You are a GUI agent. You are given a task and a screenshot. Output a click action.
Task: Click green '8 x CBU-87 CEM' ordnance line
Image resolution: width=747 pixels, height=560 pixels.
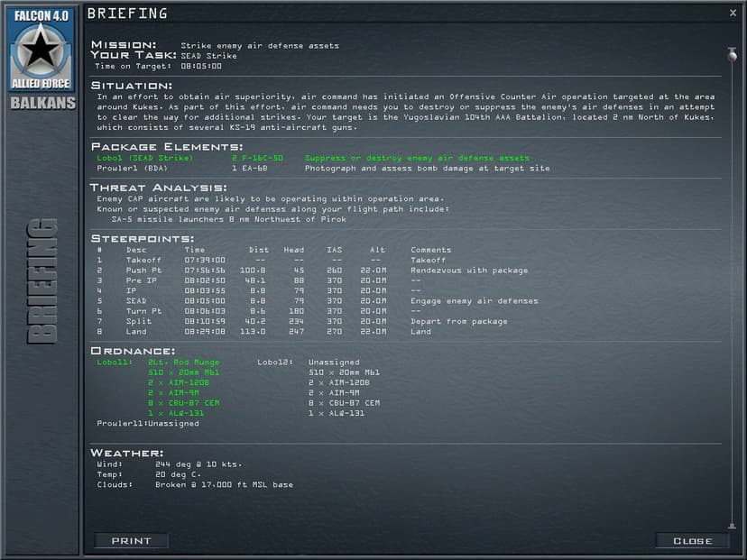coord(183,403)
